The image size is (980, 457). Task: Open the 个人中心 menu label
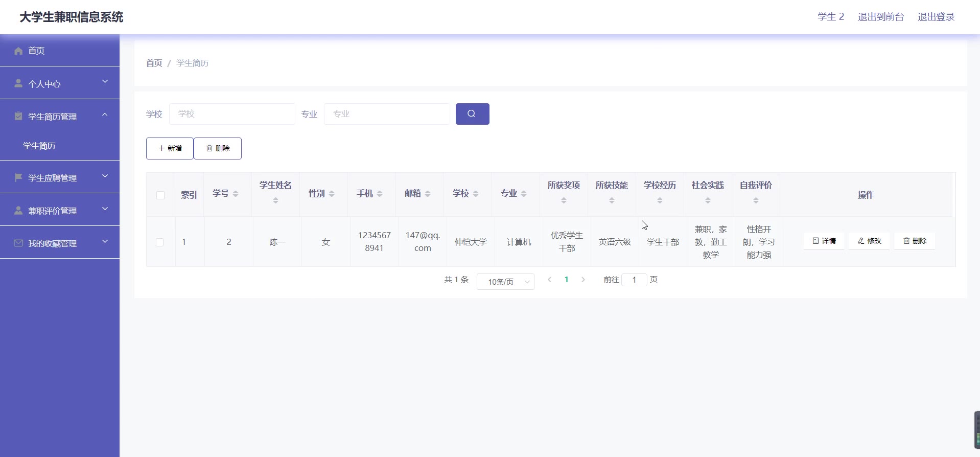[x=44, y=84]
